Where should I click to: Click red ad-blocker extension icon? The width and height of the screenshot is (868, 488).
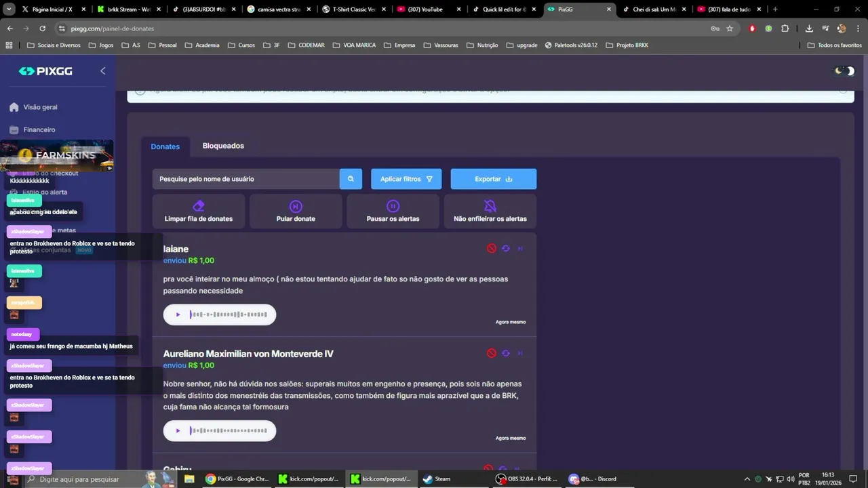(x=752, y=28)
